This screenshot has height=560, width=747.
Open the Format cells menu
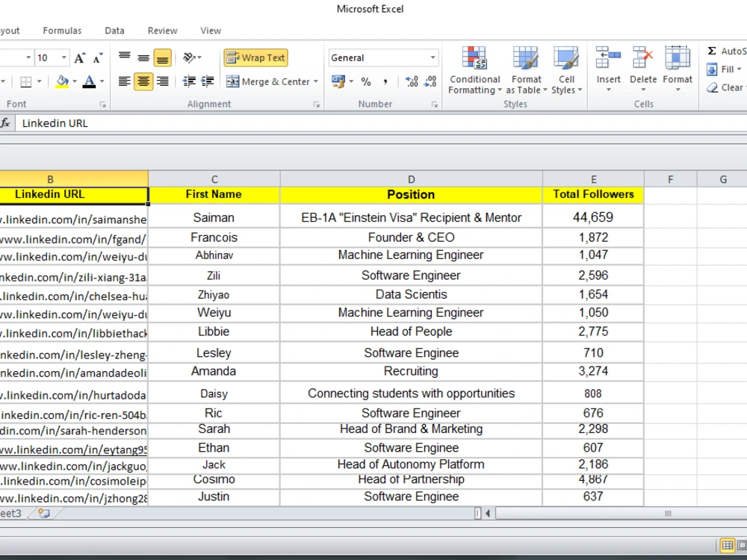[x=678, y=69]
